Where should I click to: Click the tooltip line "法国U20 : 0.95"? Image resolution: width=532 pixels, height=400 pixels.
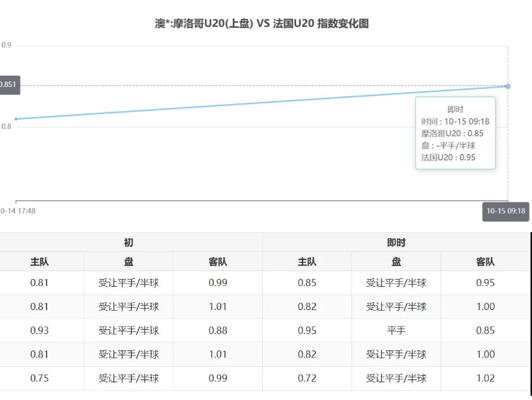click(448, 157)
